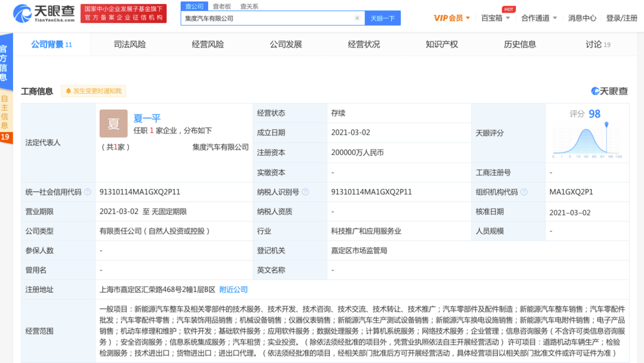Click 发生变更时通知我 notification button
The height and width of the screenshot is (363, 644).
(x=94, y=91)
